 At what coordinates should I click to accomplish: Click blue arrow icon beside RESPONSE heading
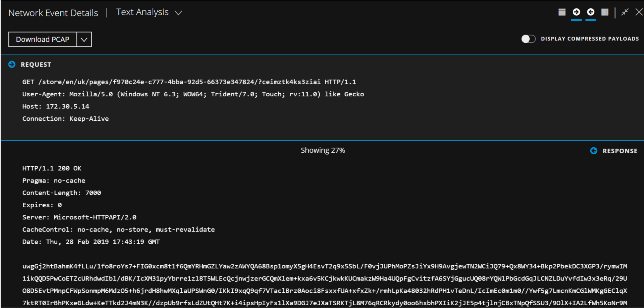[x=594, y=151]
